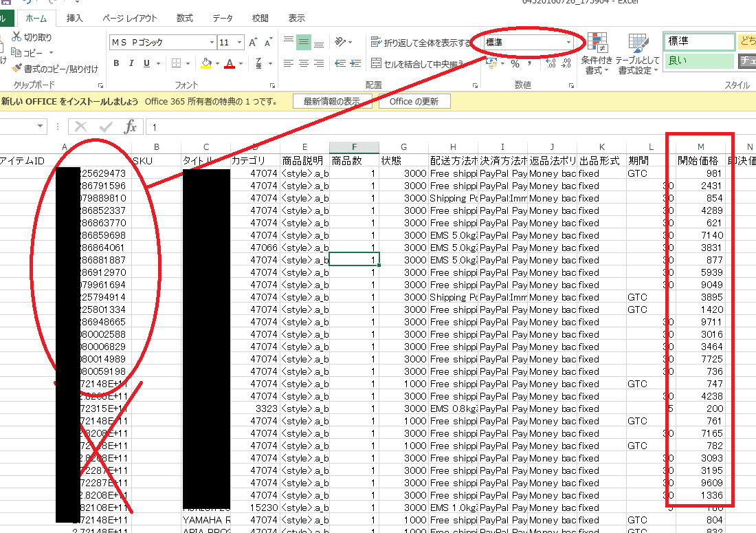756x533 pixels.
Task: Open the 挿入 ribbon tab
Action: point(75,19)
